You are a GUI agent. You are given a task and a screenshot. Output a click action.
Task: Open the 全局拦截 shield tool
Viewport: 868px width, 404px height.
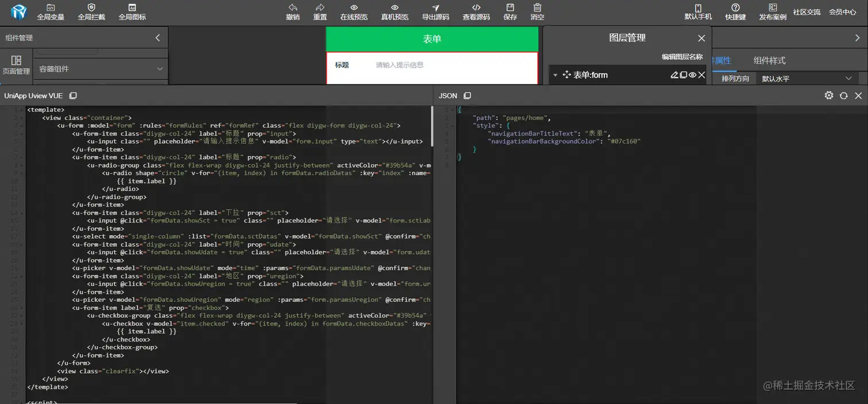click(x=91, y=12)
